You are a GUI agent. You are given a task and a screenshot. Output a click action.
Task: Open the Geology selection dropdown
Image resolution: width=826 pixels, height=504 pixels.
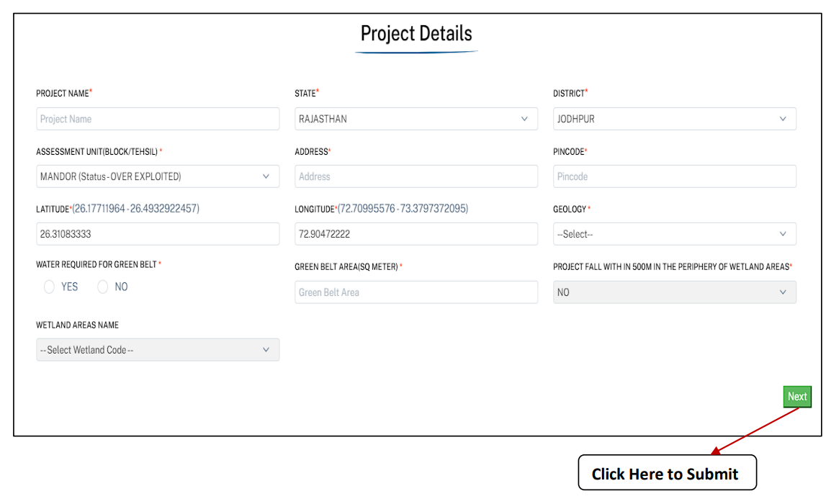(x=674, y=234)
